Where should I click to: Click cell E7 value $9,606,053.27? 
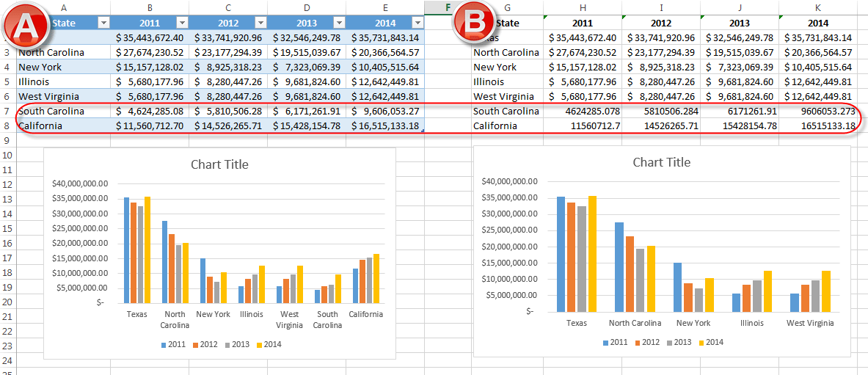[x=385, y=112]
